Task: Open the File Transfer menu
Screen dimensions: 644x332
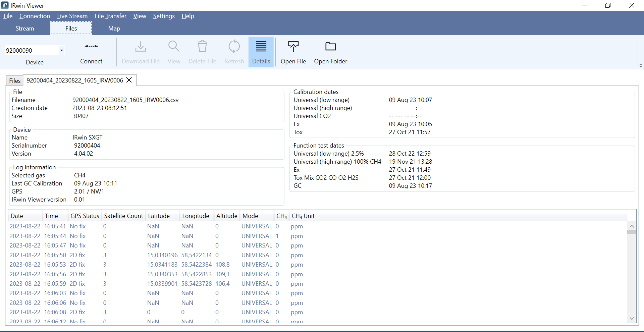Action: pos(110,16)
